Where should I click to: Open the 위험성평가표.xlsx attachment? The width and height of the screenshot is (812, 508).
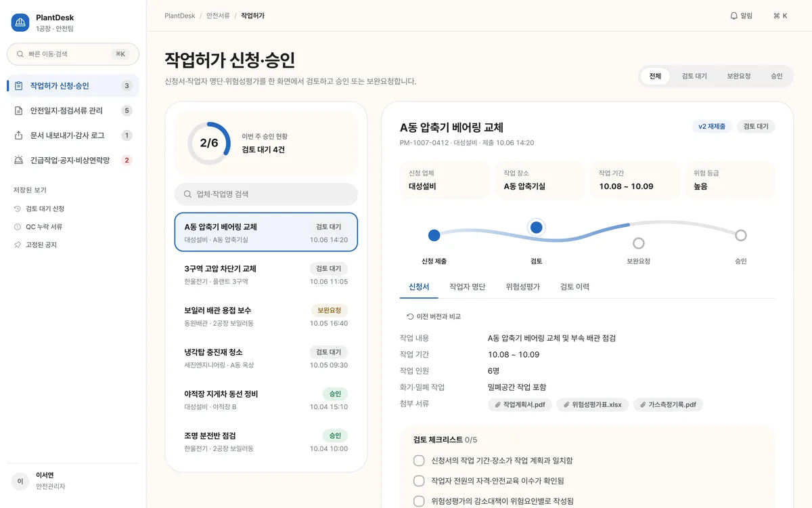point(592,404)
